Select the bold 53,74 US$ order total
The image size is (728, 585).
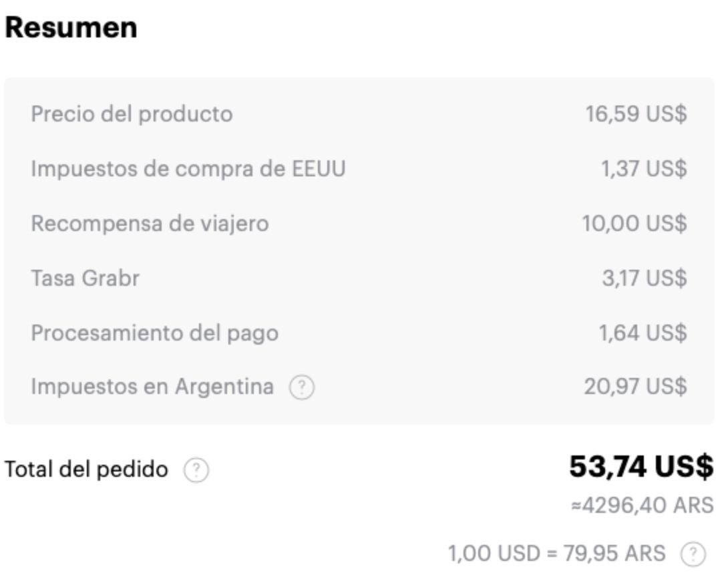point(641,466)
